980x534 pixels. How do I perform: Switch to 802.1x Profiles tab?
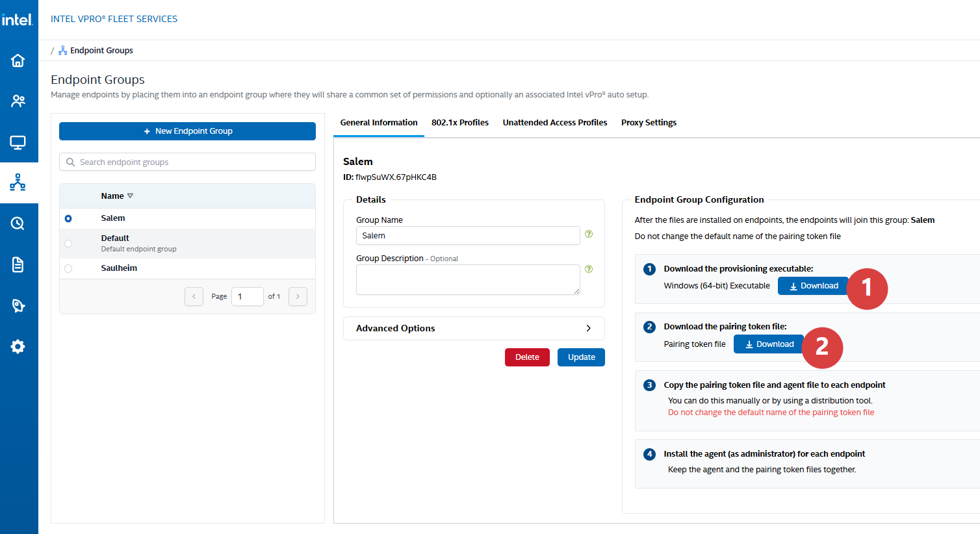pyautogui.click(x=460, y=122)
